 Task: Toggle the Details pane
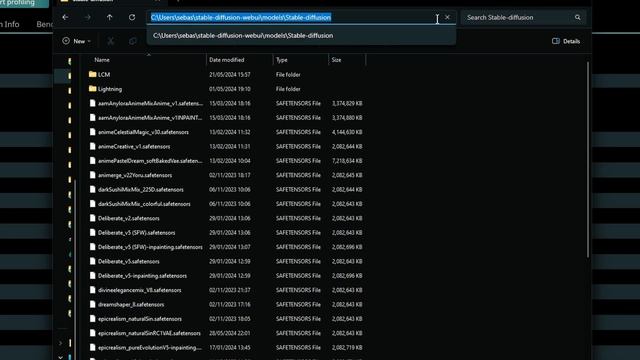pyautogui.click(x=566, y=41)
